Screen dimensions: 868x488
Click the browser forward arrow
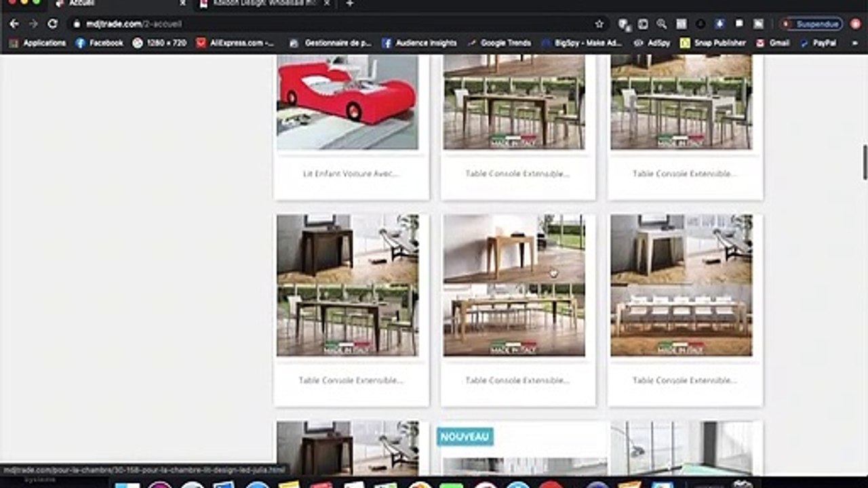pos(33,24)
